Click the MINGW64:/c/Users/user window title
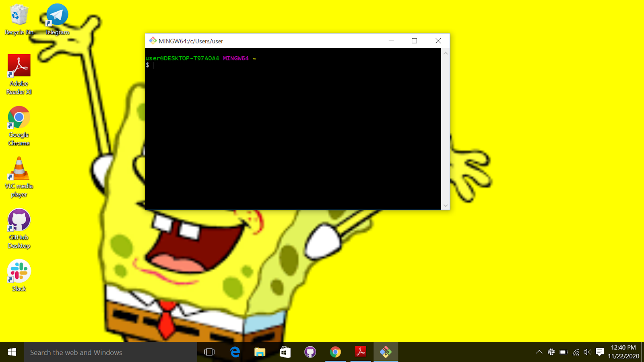Viewport: 644px width, 362px height. click(191, 41)
